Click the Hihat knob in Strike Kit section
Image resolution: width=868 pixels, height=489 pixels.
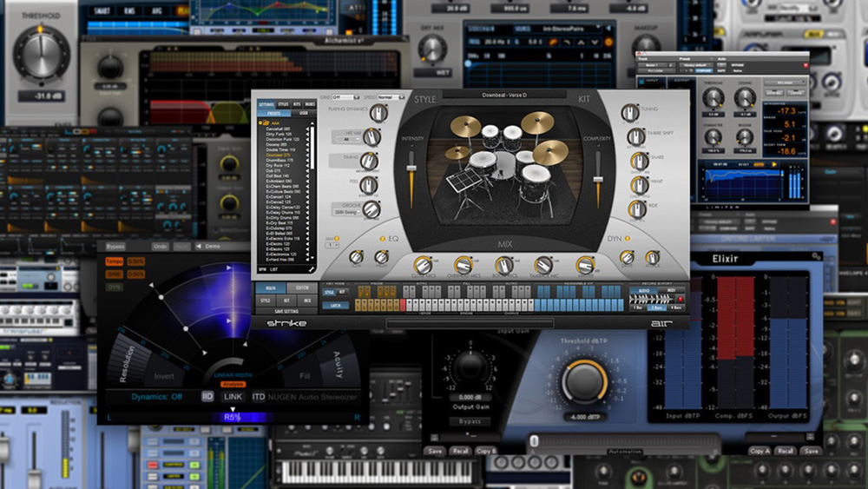[x=640, y=186]
